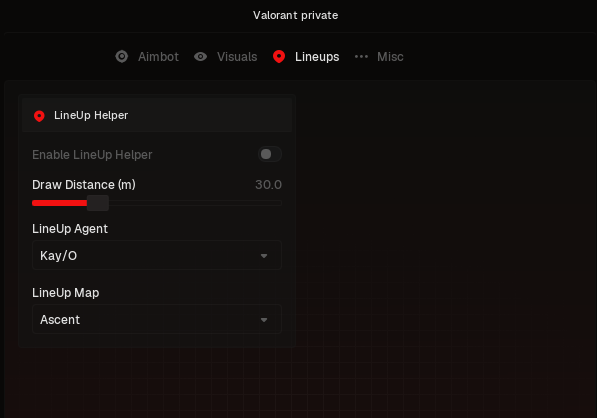Click the Aimbot crosshair target icon
This screenshot has width=597, height=418.
pos(122,57)
